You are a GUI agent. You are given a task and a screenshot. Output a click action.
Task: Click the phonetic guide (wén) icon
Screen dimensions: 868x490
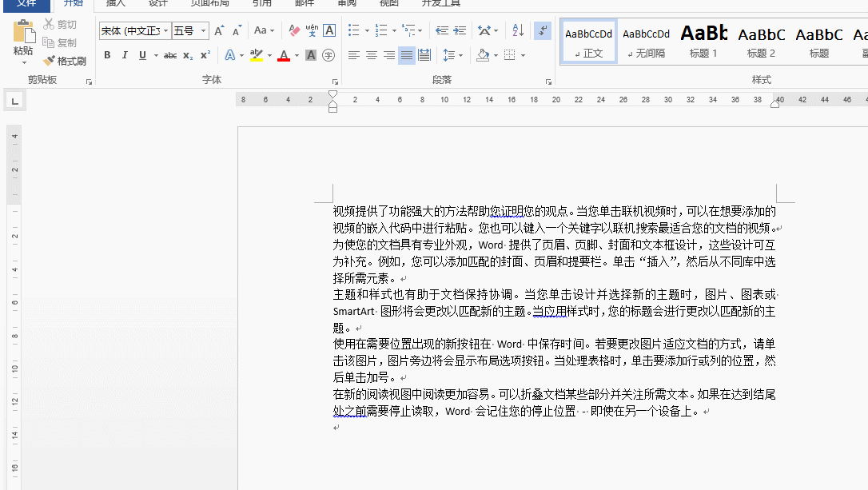(x=312, y=31)
